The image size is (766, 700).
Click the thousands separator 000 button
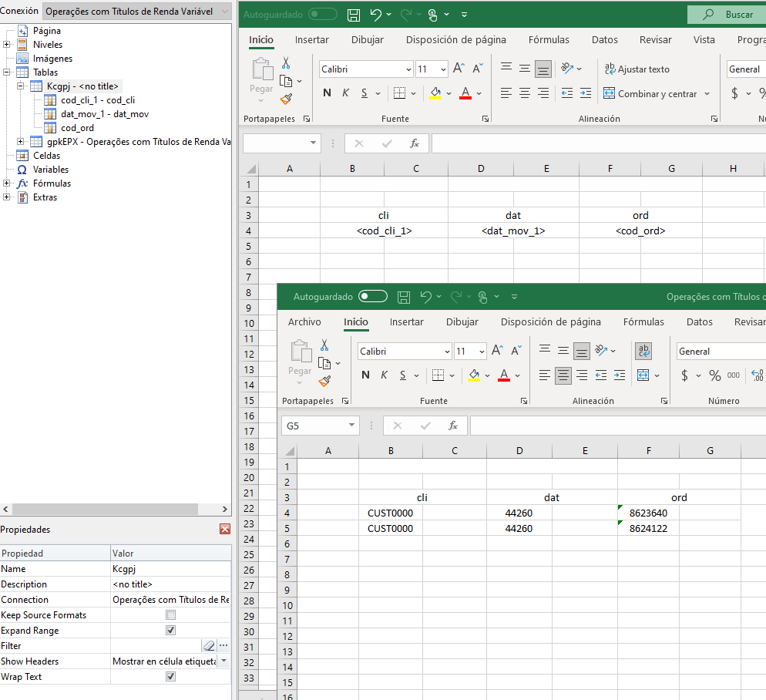tap(734, 375)
